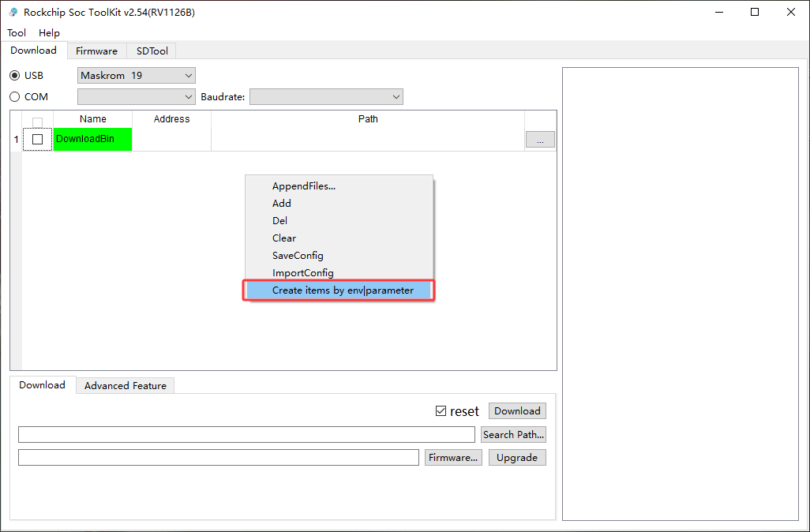Open the Advanced Feature tab
This screenshot has height=532, width=810.
pyautogui.click(x=126, y=385)
